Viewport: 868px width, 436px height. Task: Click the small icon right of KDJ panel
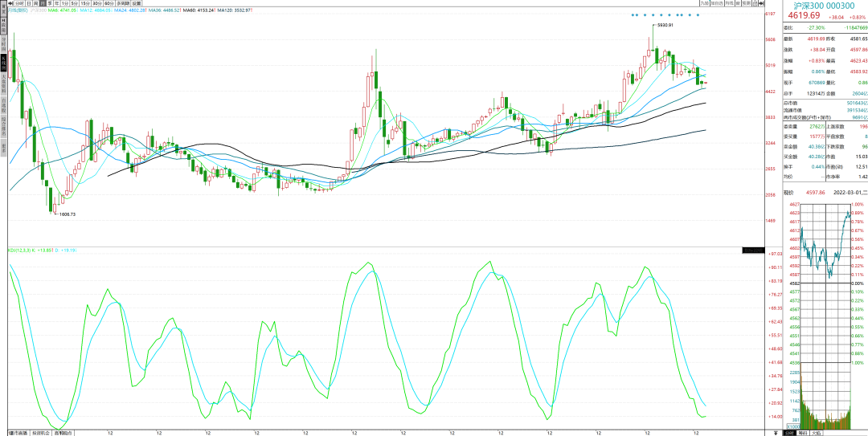click(753, 251)
